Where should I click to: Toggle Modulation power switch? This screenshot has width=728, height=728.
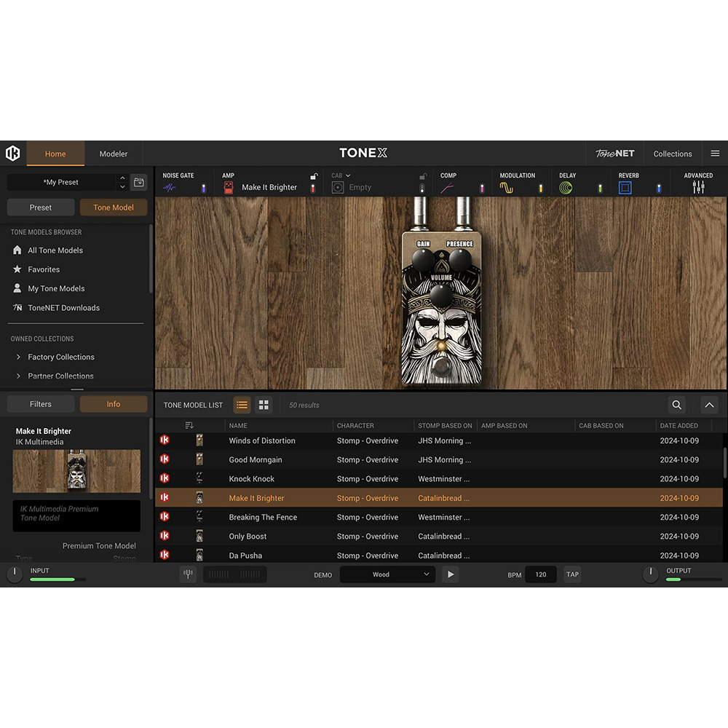tap(540, 188)
